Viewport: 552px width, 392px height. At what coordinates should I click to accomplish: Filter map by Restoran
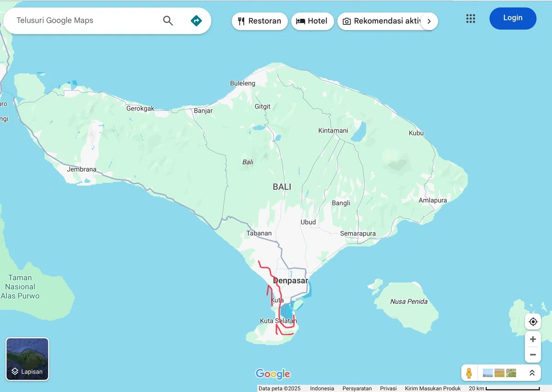259,21
